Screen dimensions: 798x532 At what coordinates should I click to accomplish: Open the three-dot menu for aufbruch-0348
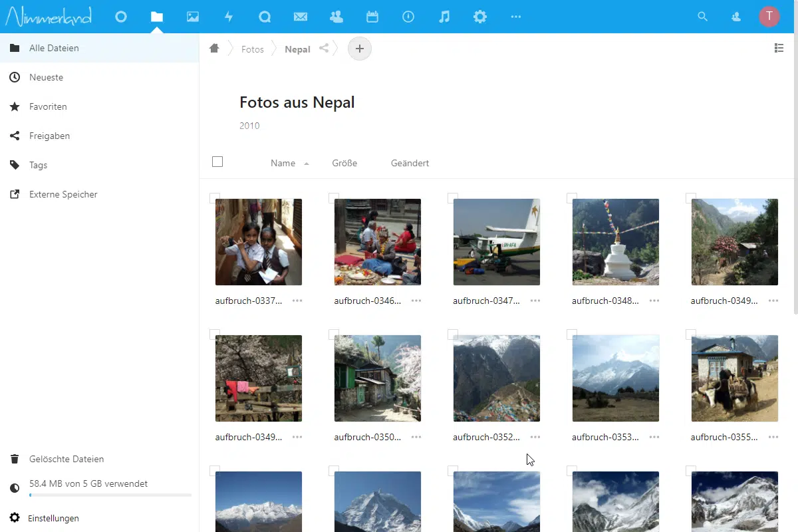(654, 301)
